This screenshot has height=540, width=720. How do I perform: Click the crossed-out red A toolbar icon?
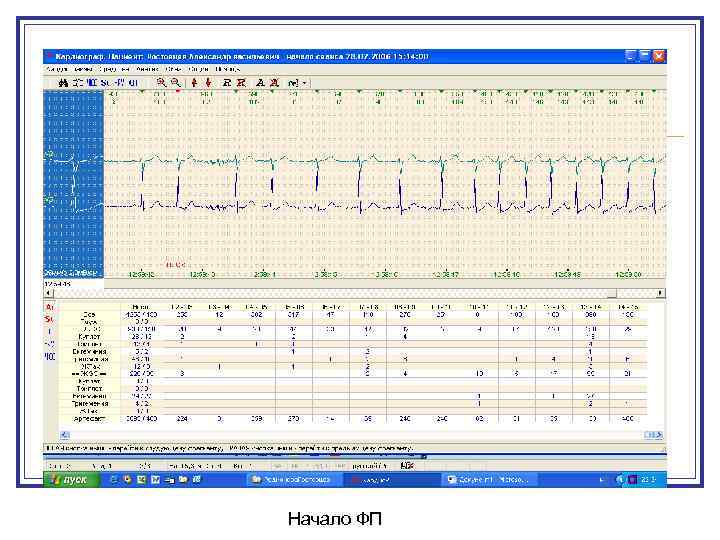274,83
